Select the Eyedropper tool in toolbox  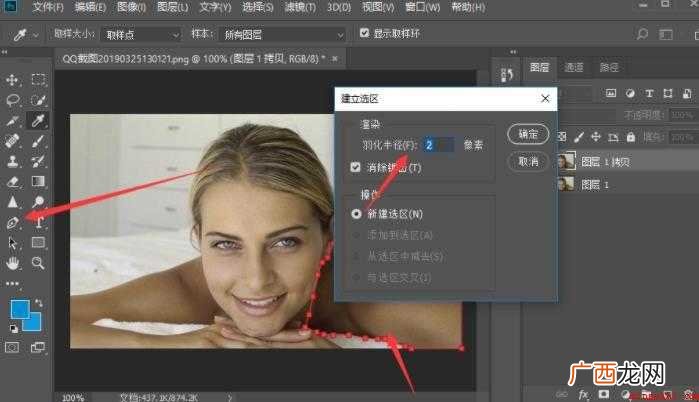click(x=38, y=120)
